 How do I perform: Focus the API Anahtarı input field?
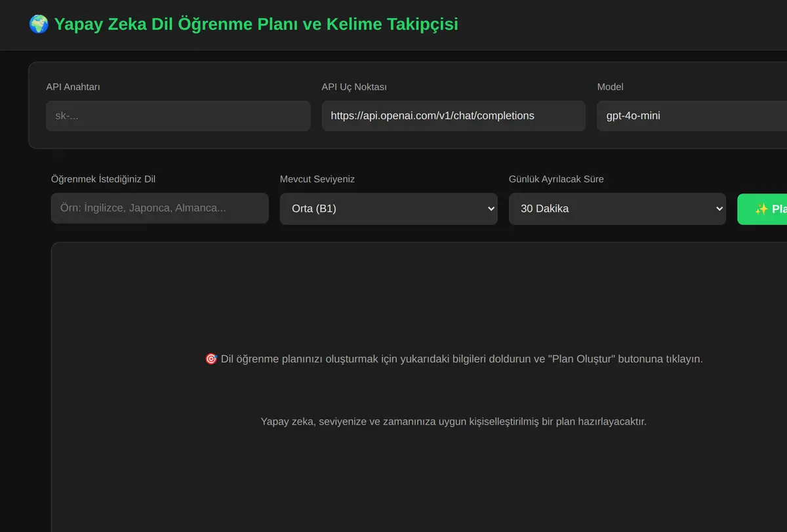[178, 115]
